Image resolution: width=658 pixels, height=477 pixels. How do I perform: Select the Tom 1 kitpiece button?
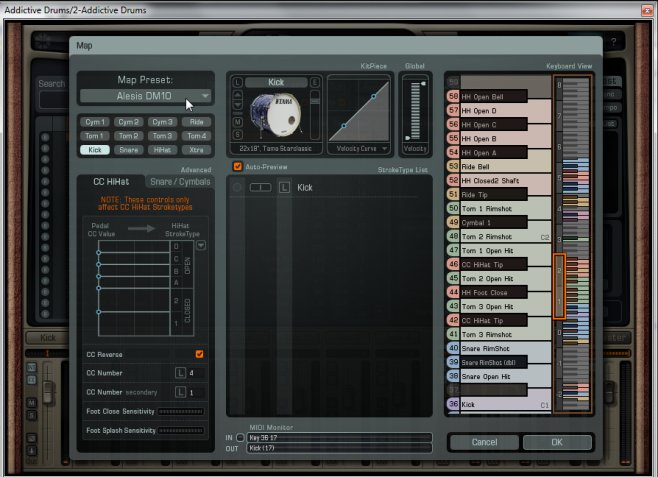coord(95,136)
